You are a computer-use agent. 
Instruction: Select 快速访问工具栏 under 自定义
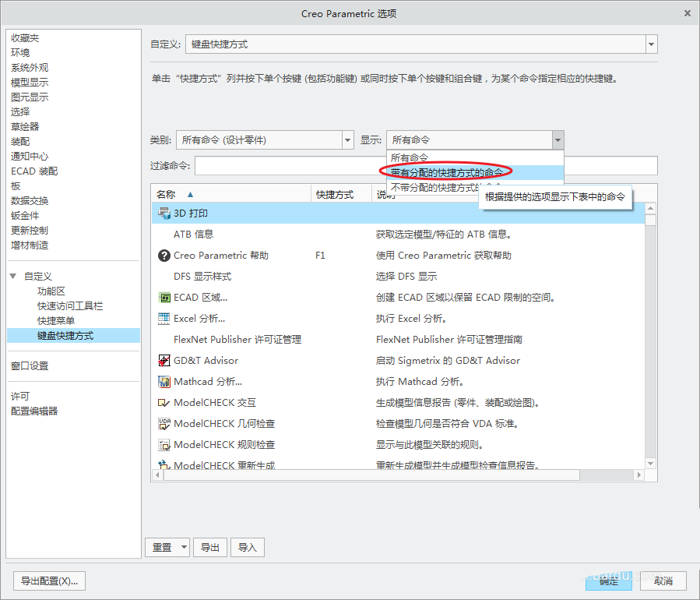(x=70, y=306)
